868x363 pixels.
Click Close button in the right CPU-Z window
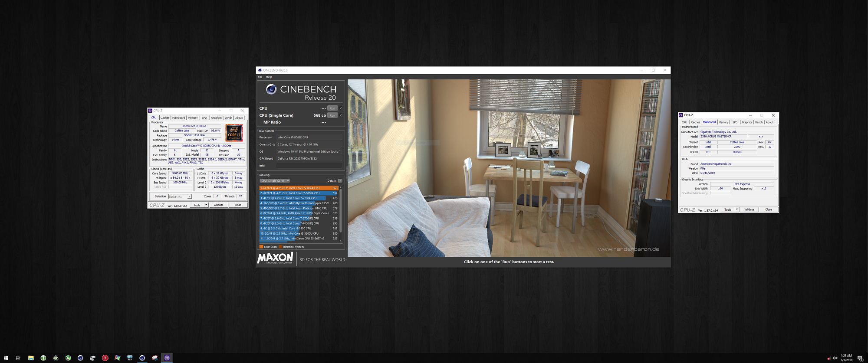click(769, 209)
